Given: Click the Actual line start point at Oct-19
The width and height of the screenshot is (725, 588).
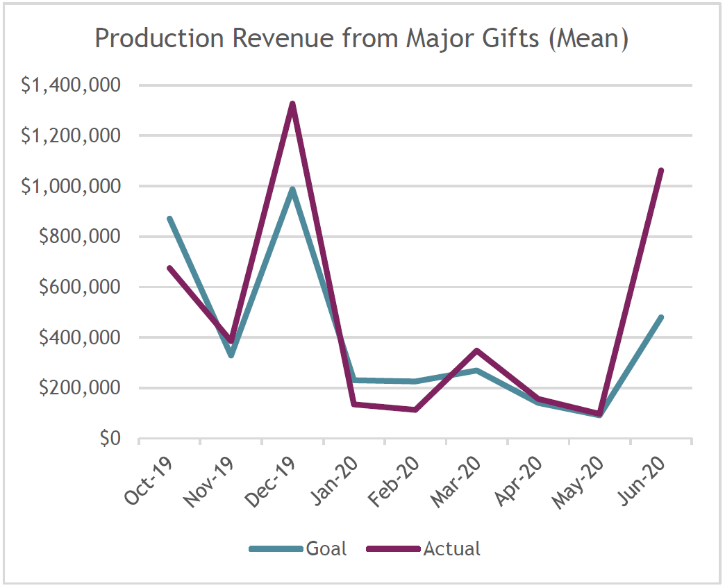Looking at the screenshot, I should [x=169, y=268].
